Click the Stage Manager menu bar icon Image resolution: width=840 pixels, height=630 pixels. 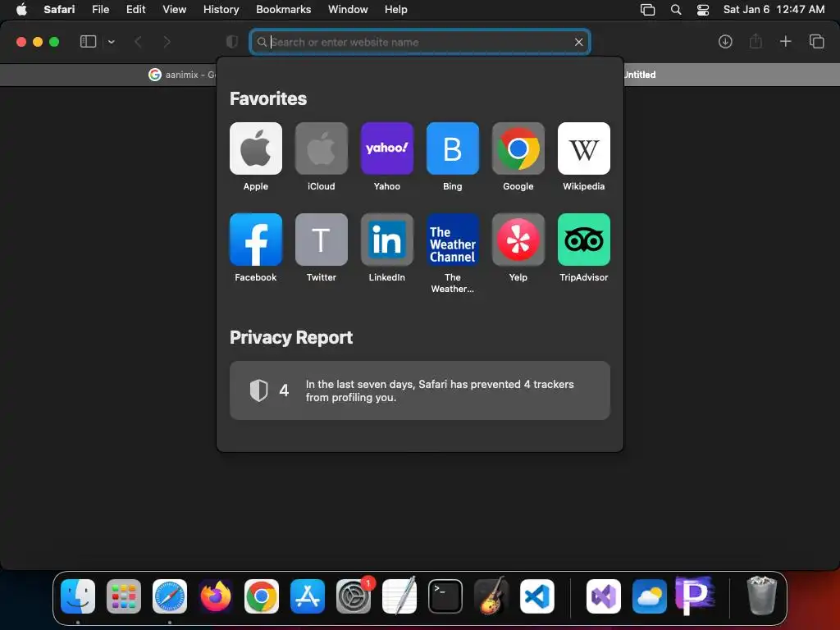point(648,10)
